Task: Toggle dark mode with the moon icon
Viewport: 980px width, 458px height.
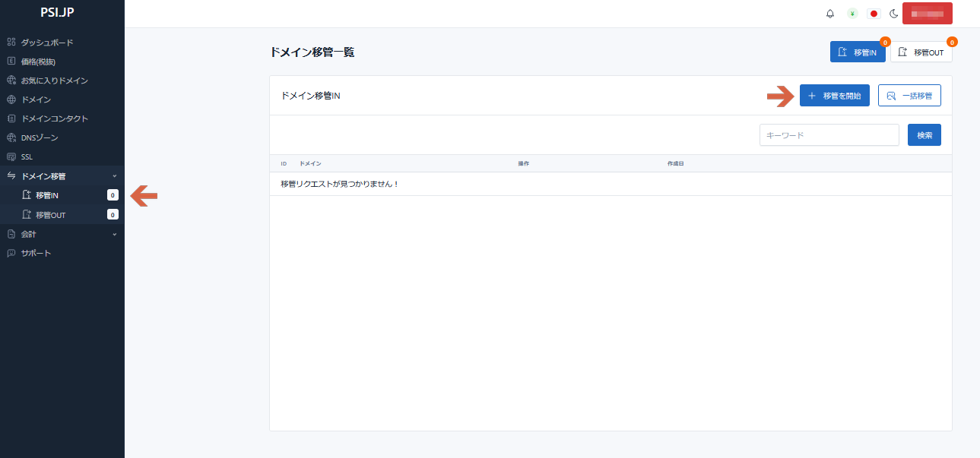Action: coord(894,14)
